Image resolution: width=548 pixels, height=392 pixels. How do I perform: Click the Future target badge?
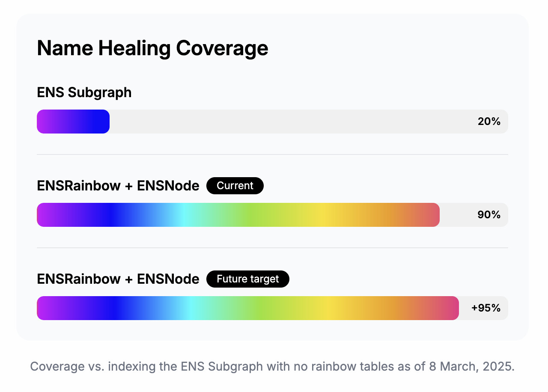click(x=248, y=279)
